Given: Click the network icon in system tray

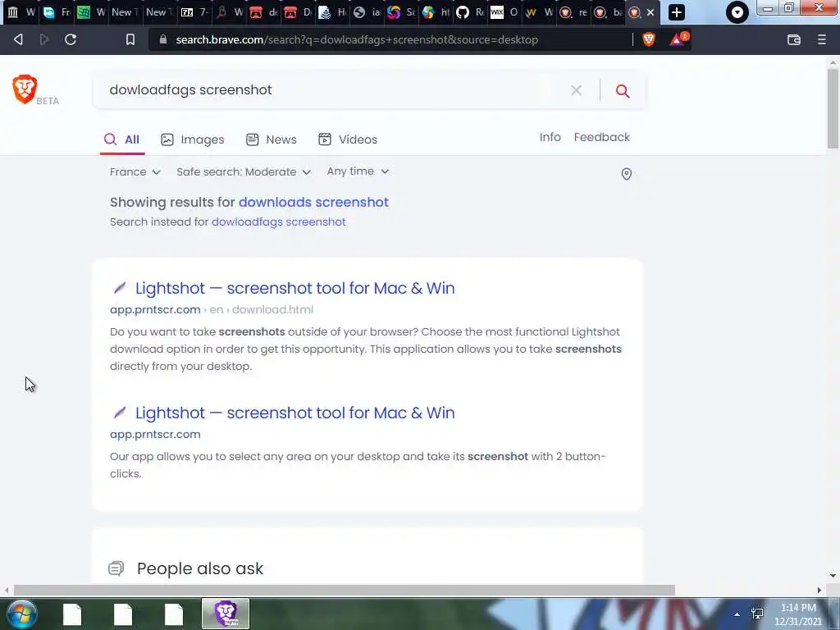Looking at the screenshot, I should pos(757,614).
